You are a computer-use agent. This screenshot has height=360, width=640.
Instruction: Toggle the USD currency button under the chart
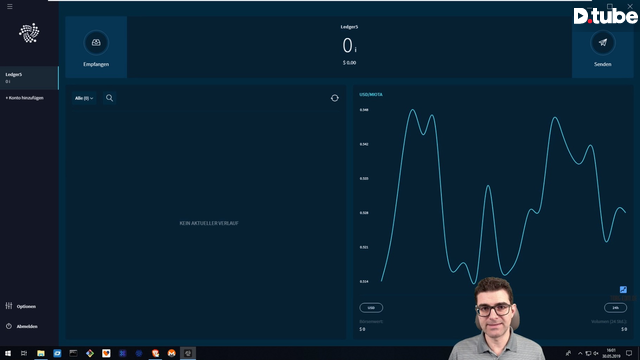pos(371,308)
